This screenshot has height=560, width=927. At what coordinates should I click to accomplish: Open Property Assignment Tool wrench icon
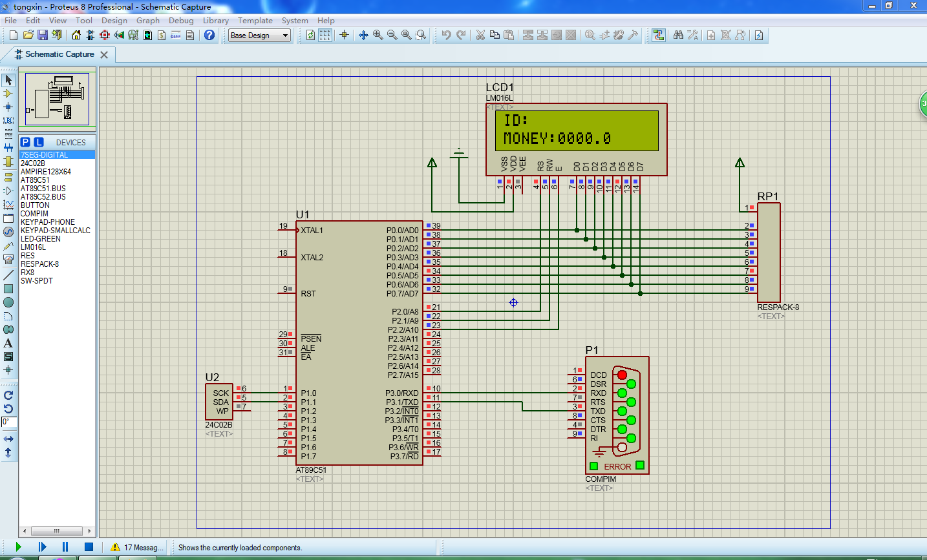click(693, 35)
